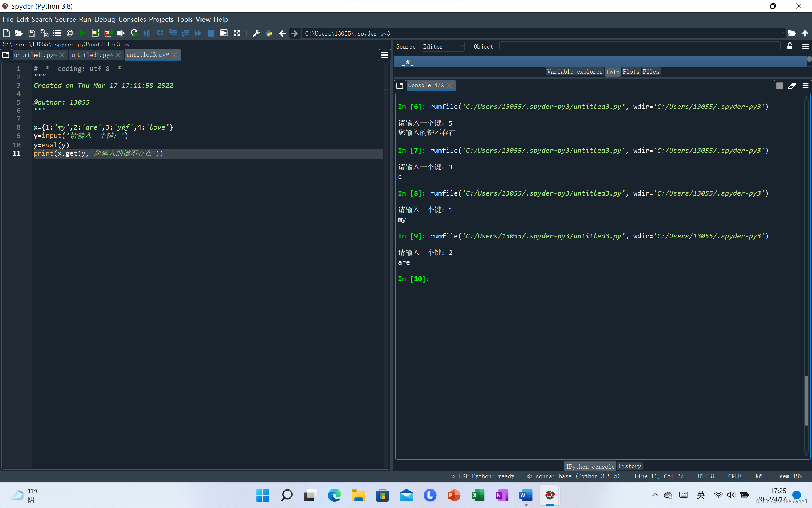Screen dimensions: 812x508
Task: Click the run current cell icon
Action: coord(95,33)
